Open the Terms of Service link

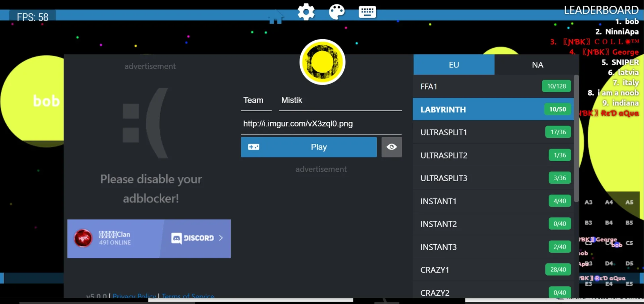point(188,296)
